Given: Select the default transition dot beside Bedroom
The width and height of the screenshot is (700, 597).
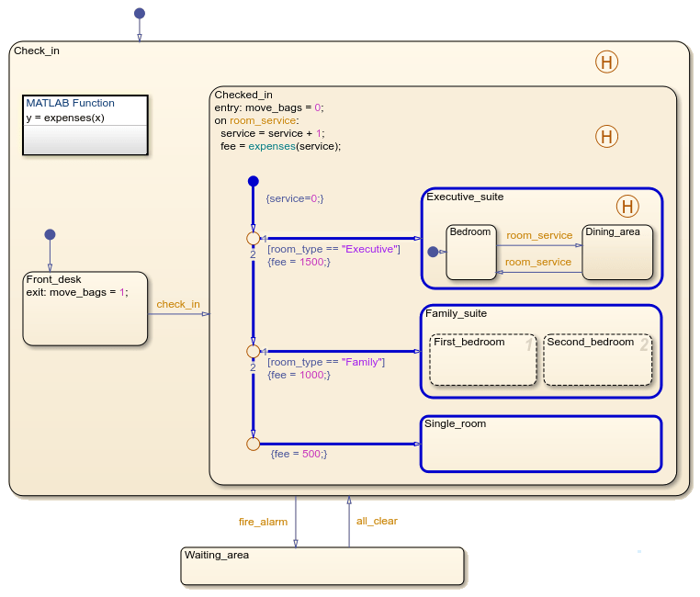Looking at the screenshot, I should tap(433, 252).
